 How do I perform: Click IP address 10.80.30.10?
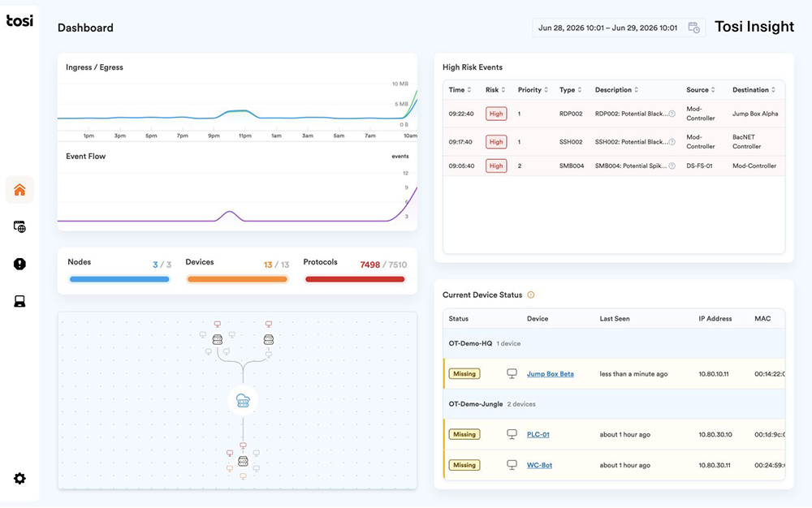[x=715, y=434]
